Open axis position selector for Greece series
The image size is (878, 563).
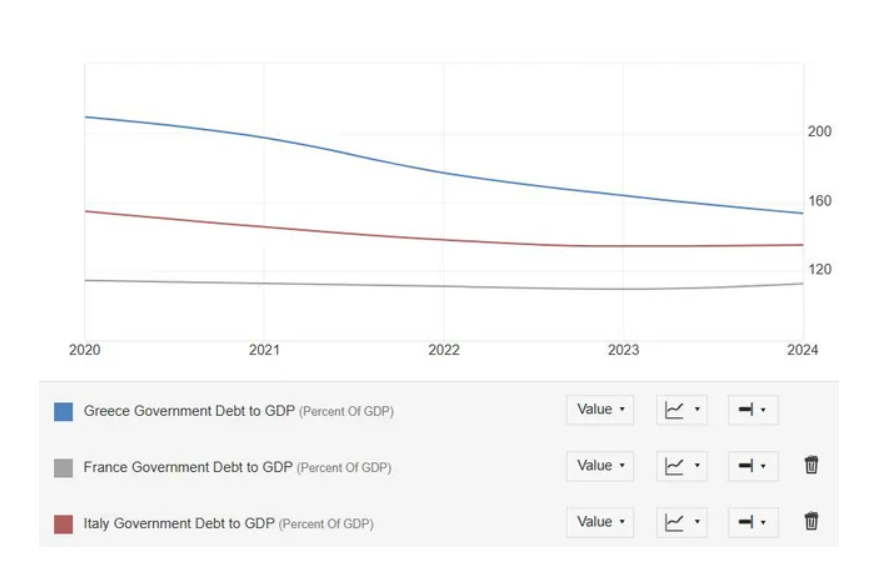[x=752, y=409]
